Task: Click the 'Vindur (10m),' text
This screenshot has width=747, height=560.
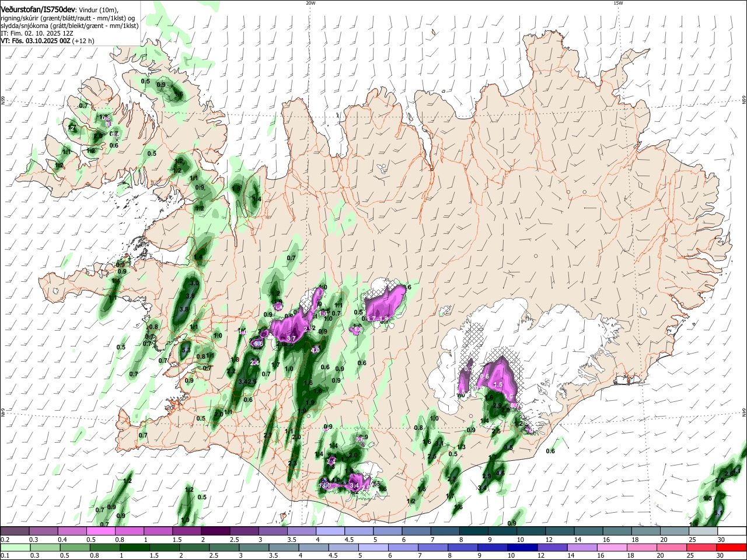Action: (x=98, y=10)
